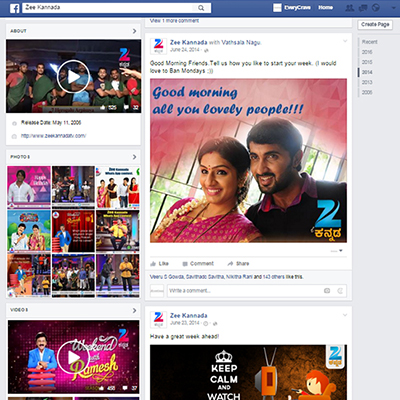Click the Create Page button

pyautogui.click(x=375, y=24)
